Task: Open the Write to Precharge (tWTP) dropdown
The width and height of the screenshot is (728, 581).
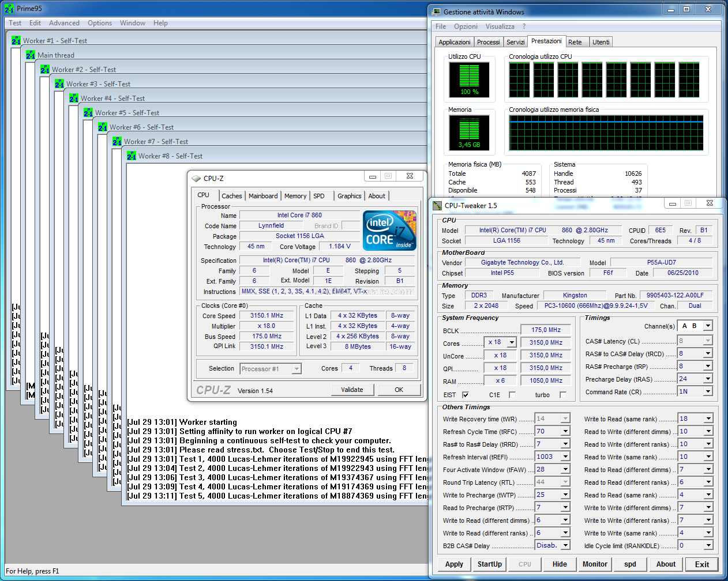Action: point(565,495)
